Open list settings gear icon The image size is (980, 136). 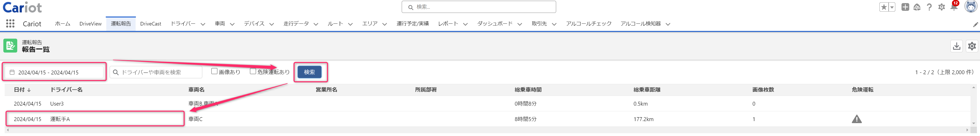point(972,46)
